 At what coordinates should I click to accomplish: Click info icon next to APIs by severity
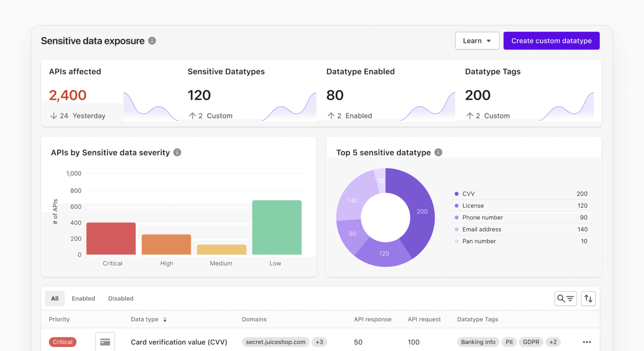(177, 152)
